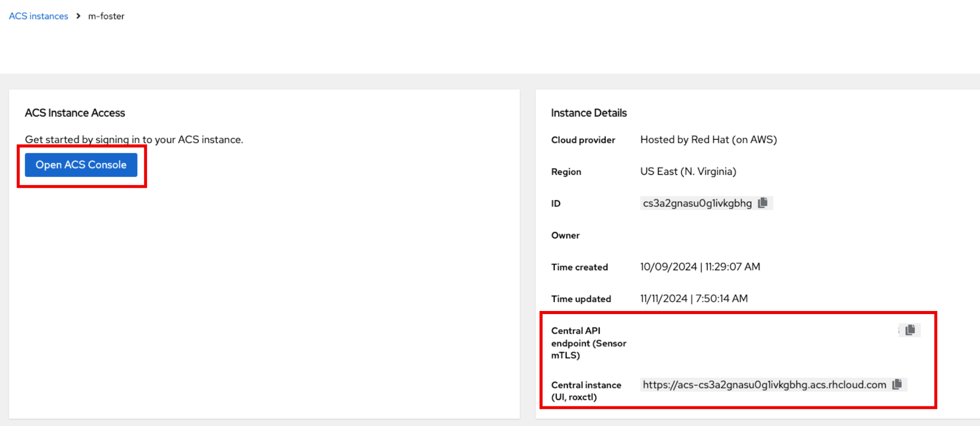Click the Instance Details heading
This screenshot has width=980, height=426.
coord(589,113)
